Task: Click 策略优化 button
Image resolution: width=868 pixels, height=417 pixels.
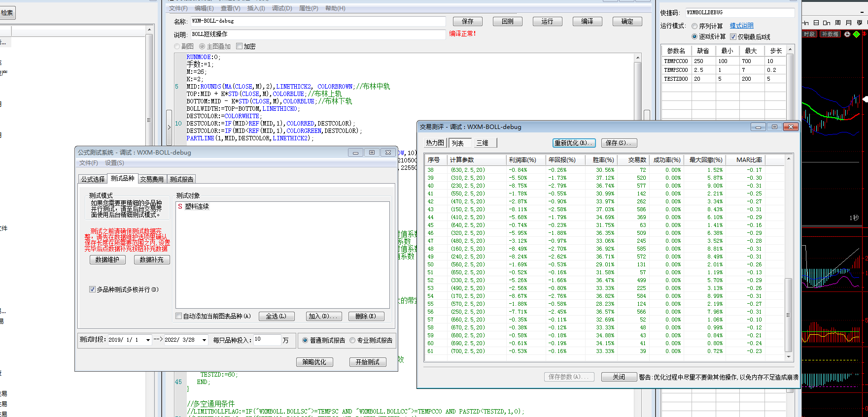Action: click(x=314, y=362)
